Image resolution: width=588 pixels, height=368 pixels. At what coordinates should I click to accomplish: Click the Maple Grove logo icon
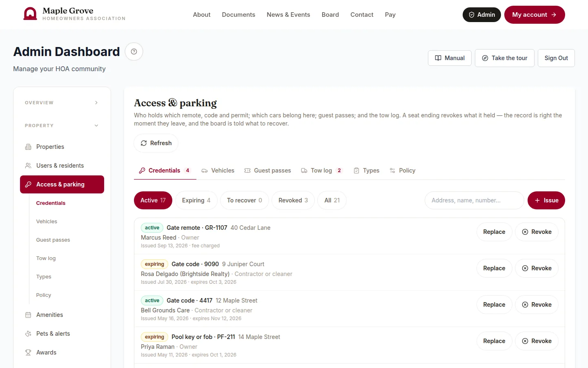[x=30, y=14]
